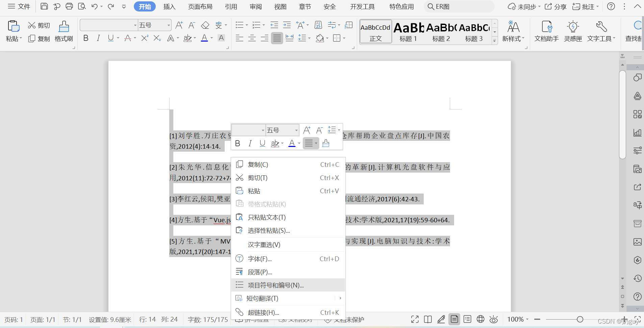Click the eye protection mode icon in status bar
The height and width of the screenshot is (328, 644).
(494, 319)
